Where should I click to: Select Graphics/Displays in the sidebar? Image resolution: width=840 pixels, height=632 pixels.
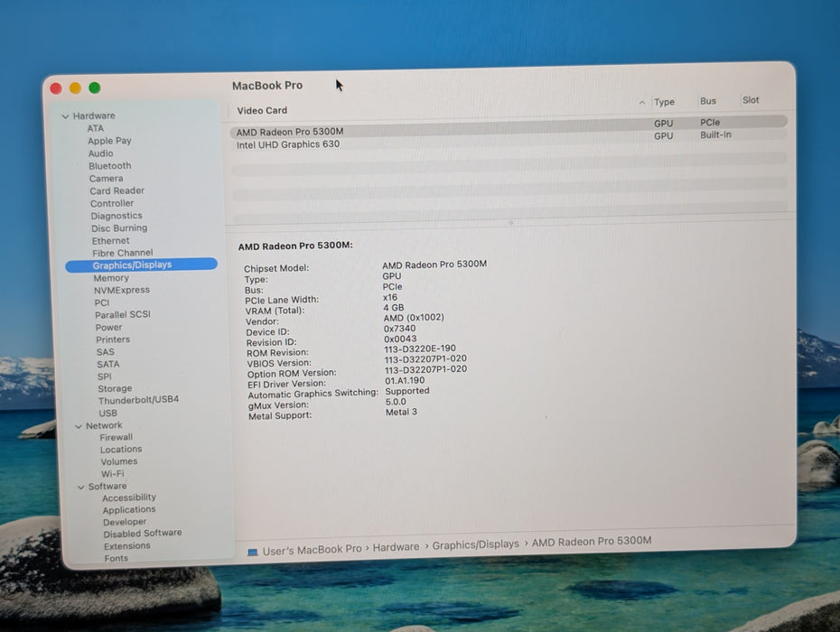click(142, 265)
